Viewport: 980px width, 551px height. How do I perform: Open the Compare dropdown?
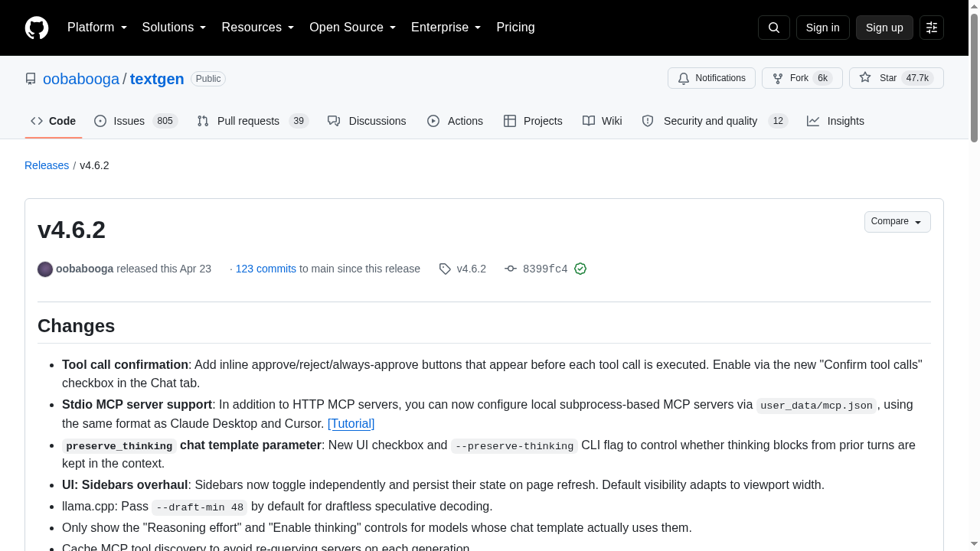897,222
